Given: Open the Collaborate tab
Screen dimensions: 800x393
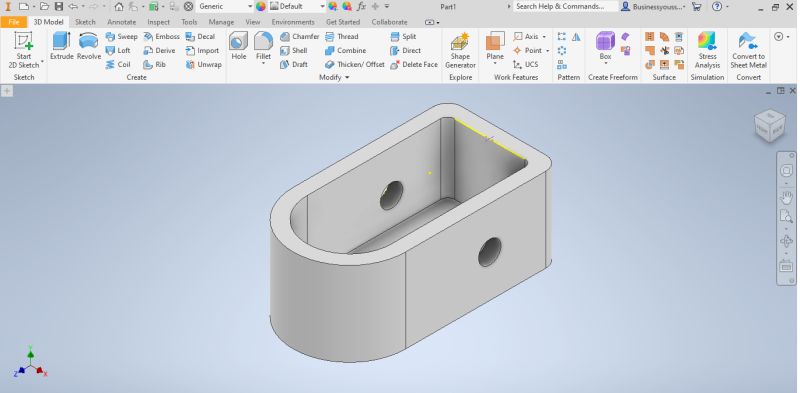Looking at the screenshot, I should click(389, 22).
